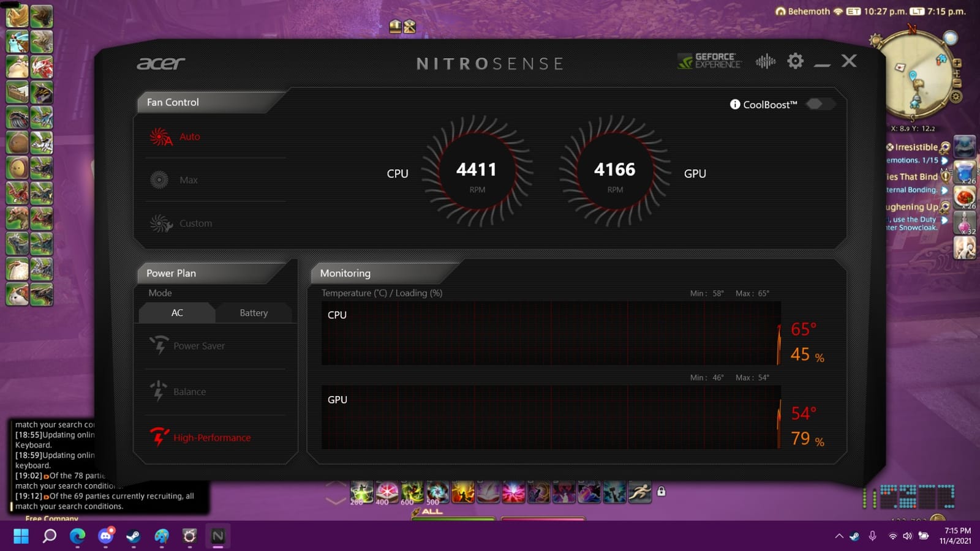Open the audio waveform settings icon
Image resolution: width=980 pixels, height=551 pixels.
click(766, 61)
